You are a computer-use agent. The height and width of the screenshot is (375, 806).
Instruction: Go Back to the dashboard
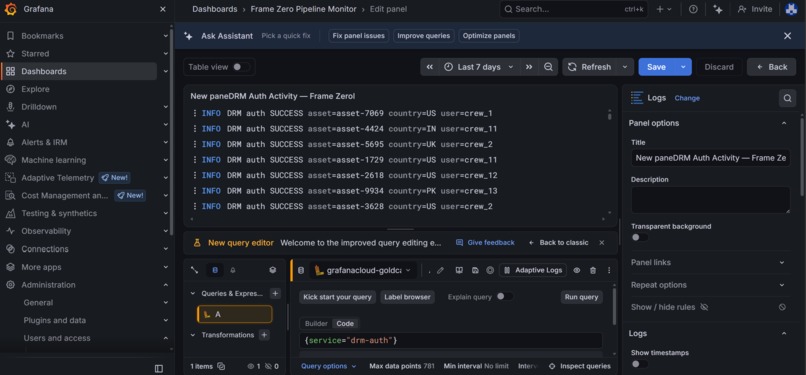(772, 67)
